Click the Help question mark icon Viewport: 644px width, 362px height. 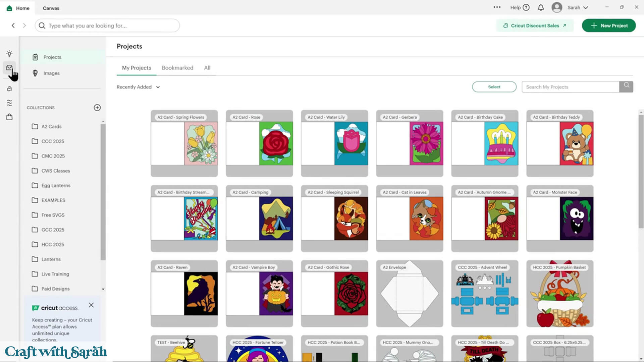526,7
